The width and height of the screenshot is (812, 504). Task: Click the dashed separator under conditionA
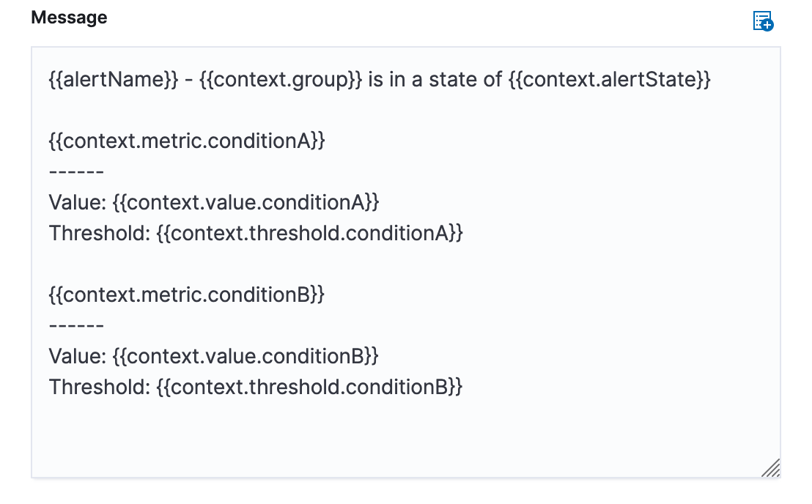click(x=76, y=171)
